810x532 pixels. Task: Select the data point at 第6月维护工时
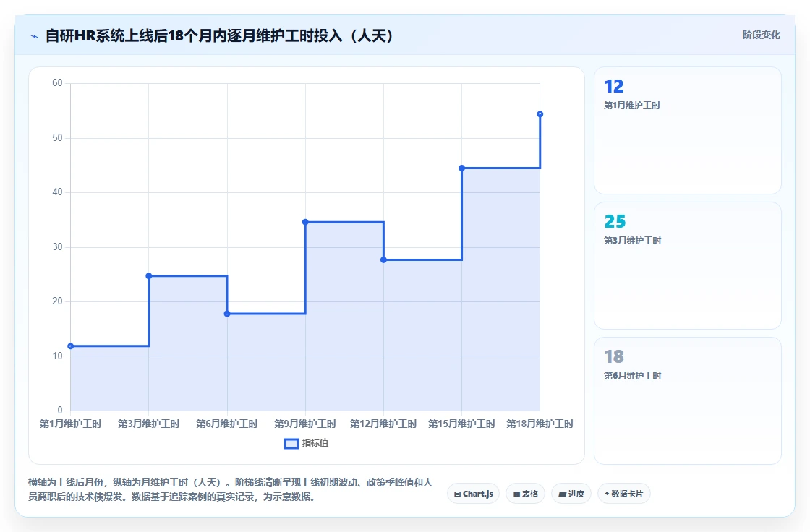[x=227, y=314]
